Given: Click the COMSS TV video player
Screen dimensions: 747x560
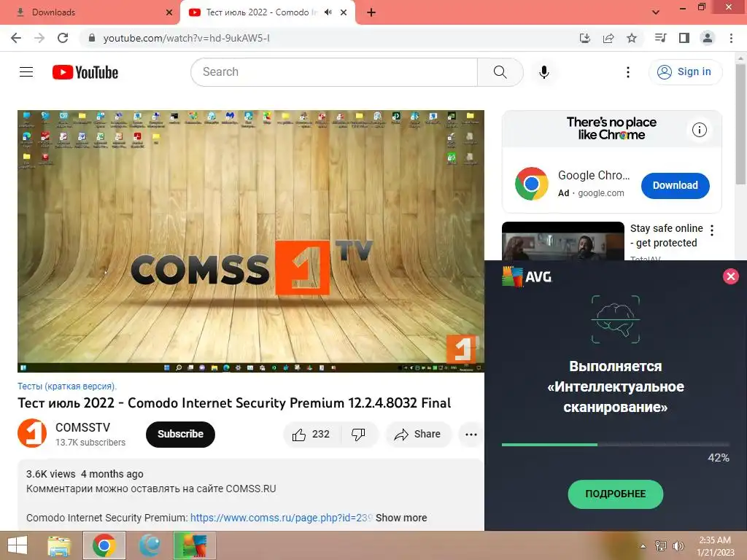Looking at the screenshot, I should [251, 241].
